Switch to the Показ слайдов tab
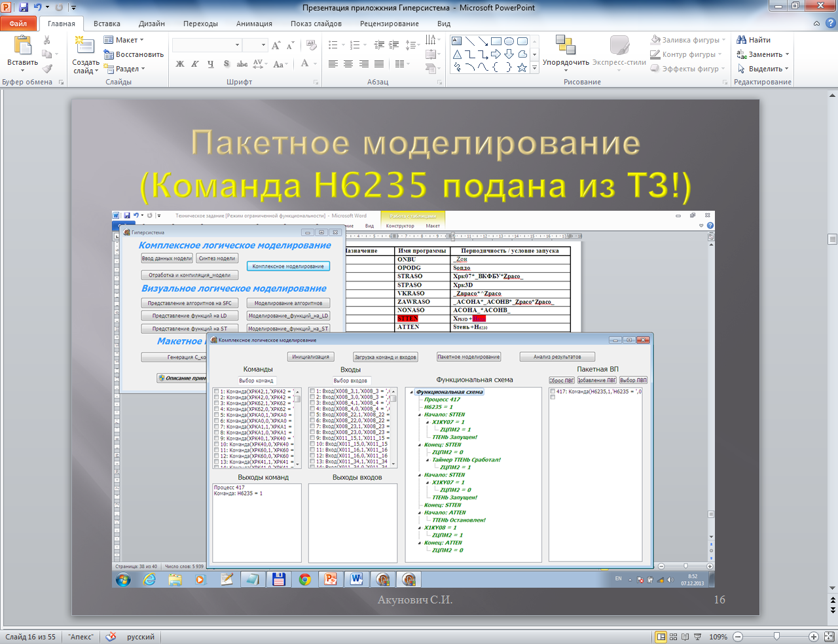Viewport: 838px width, 644px height. (316, 24)
